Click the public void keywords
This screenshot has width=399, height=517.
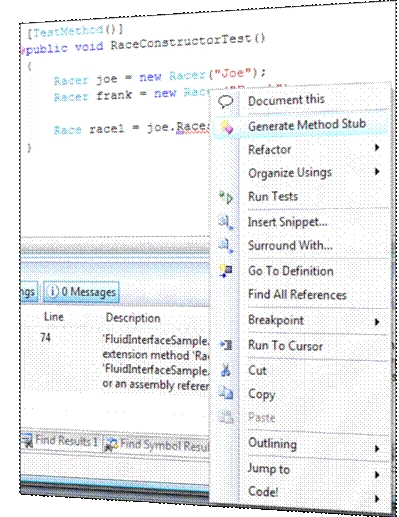(x=65, y=48)
